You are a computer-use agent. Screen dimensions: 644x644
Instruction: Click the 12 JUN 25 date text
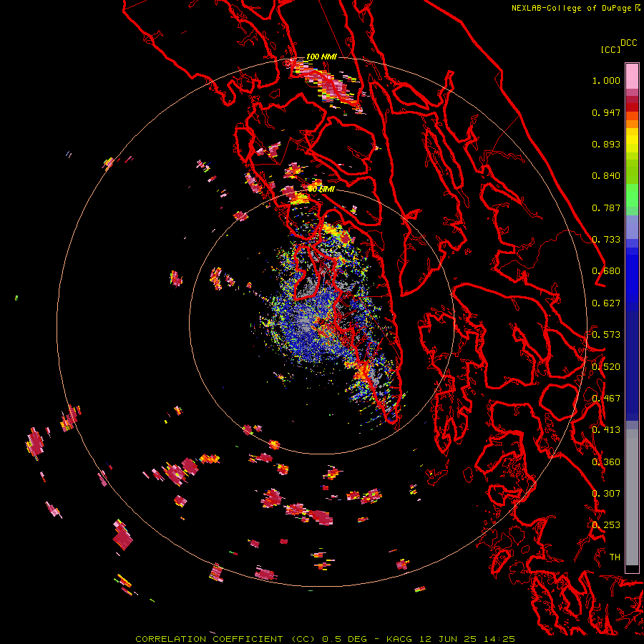pos(450,639)
